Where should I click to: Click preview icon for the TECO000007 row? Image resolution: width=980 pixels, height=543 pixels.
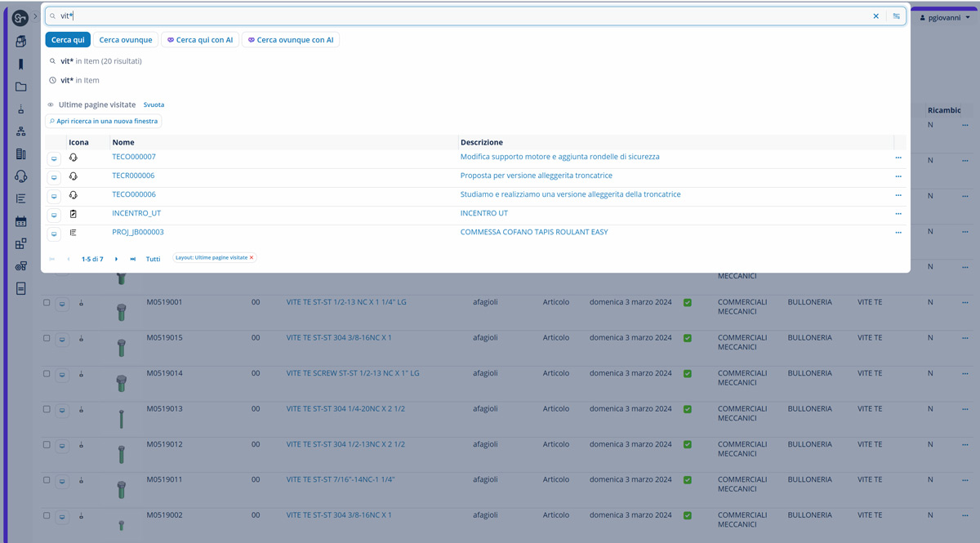(54, 158)
